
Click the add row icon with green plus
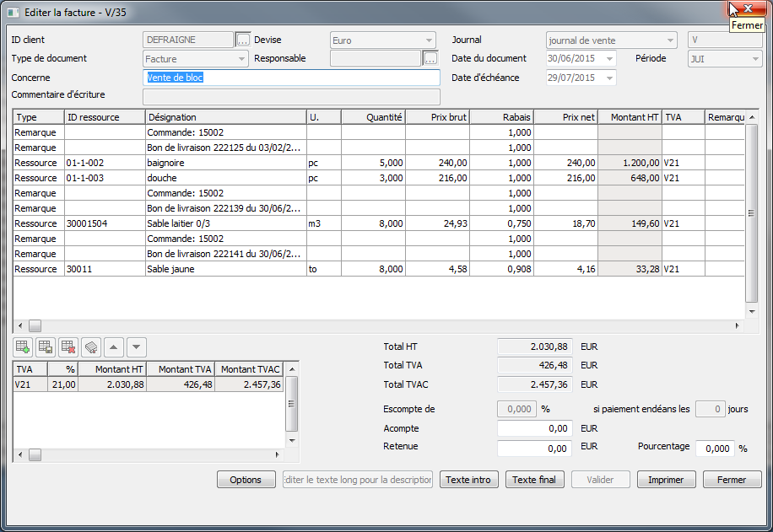[23, 347]
